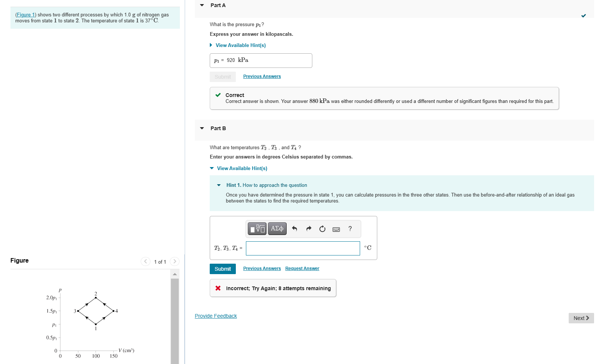609x364 pixels.
Task: Open keyboard shortcuts from the equation toolbar
Action: click(336, 229)
